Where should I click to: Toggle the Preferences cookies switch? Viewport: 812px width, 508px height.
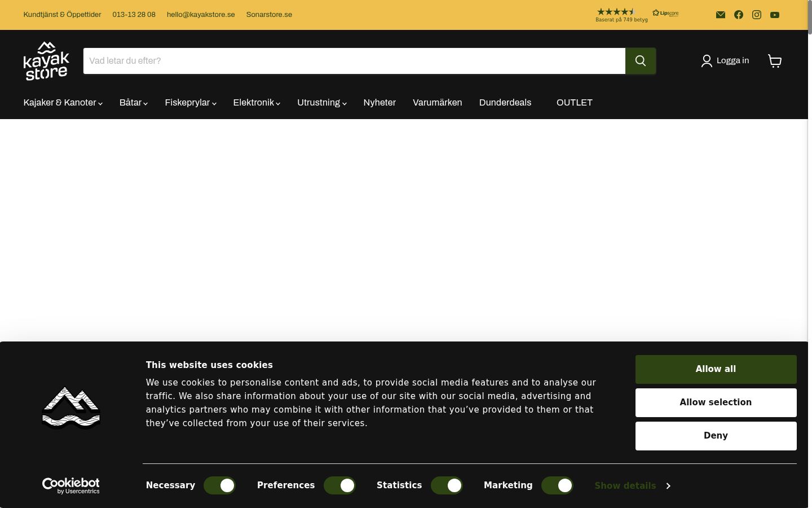tap(339, 485)
